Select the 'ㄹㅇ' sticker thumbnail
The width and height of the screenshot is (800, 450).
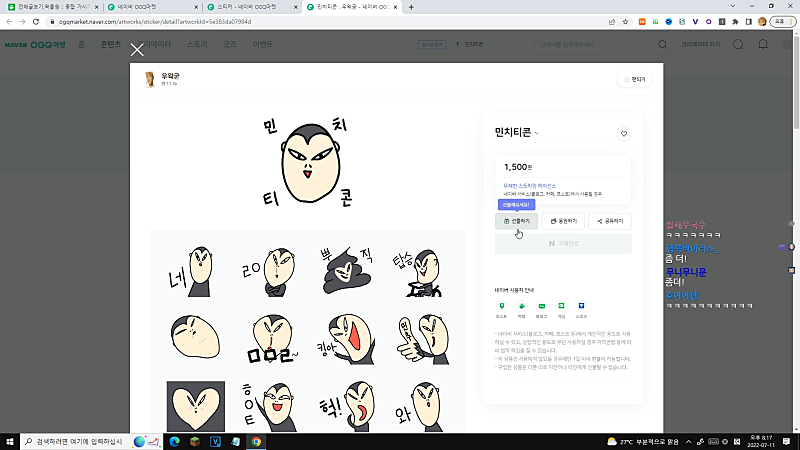269,272
